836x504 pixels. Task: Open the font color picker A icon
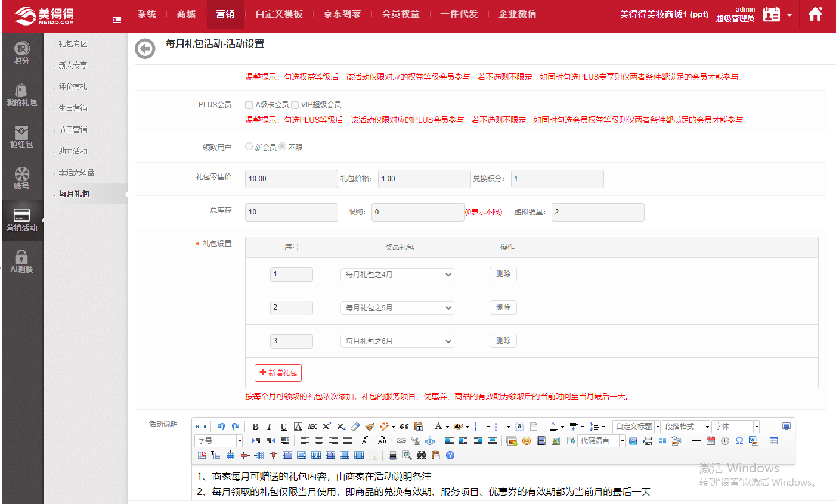(438, 427)
